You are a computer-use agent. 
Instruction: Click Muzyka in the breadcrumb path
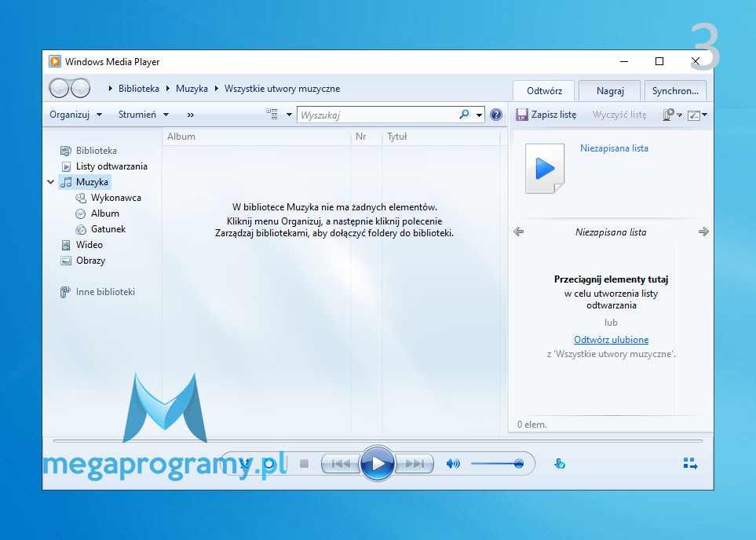pyautogui.click(x=192, y=89)
